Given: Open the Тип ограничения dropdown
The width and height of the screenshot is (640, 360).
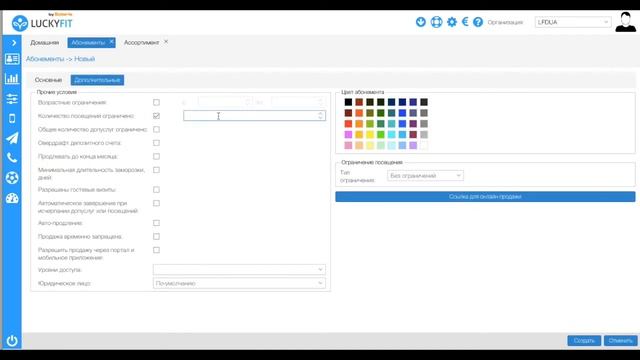Looking at the screenshot, I should coord(425,176).
